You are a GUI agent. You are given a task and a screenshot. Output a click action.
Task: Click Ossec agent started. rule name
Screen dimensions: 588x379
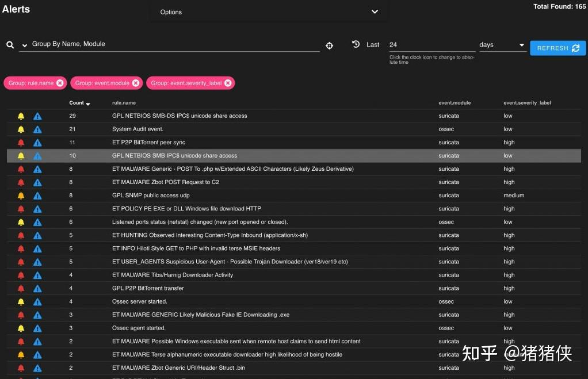[139, 328]
